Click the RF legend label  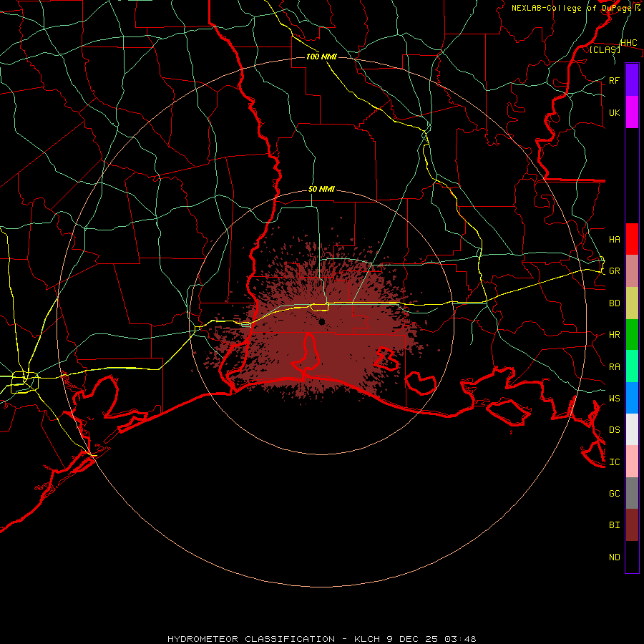614,80
